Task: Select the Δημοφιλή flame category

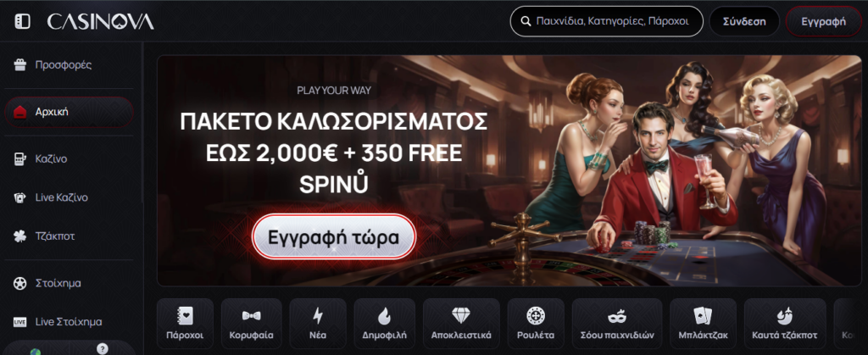Action: [x=385, y=324]
